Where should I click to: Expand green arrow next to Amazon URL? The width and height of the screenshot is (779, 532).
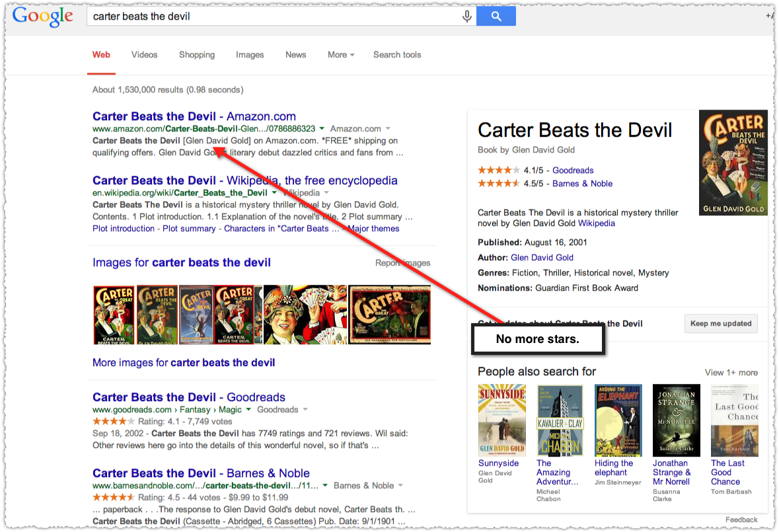pyautogui.click(x=322, y=129)
